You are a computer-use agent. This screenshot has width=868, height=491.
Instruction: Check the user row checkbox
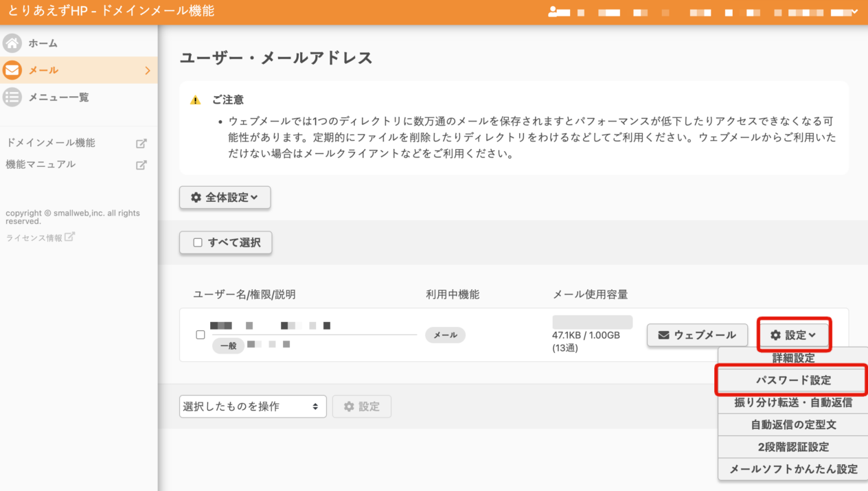pos(201,335)
